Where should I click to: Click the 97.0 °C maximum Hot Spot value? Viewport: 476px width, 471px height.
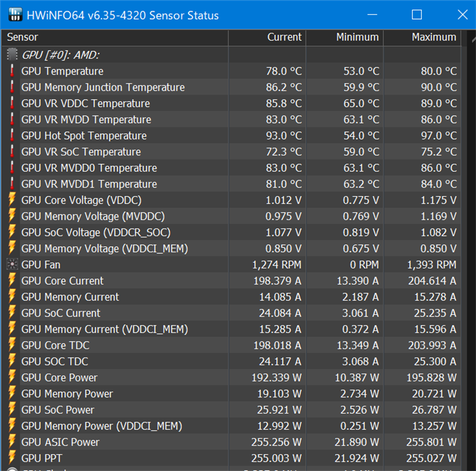439,136
